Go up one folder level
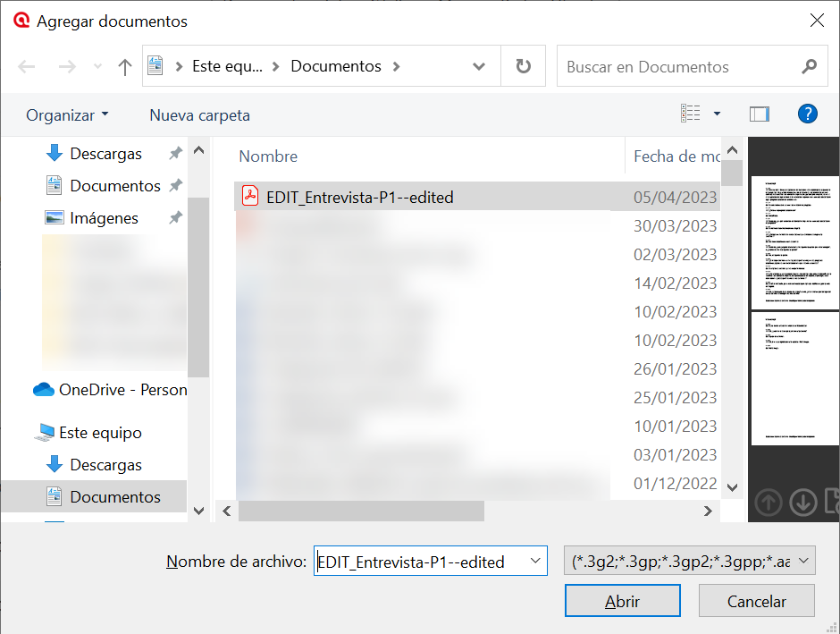 [x=124, y=67]
